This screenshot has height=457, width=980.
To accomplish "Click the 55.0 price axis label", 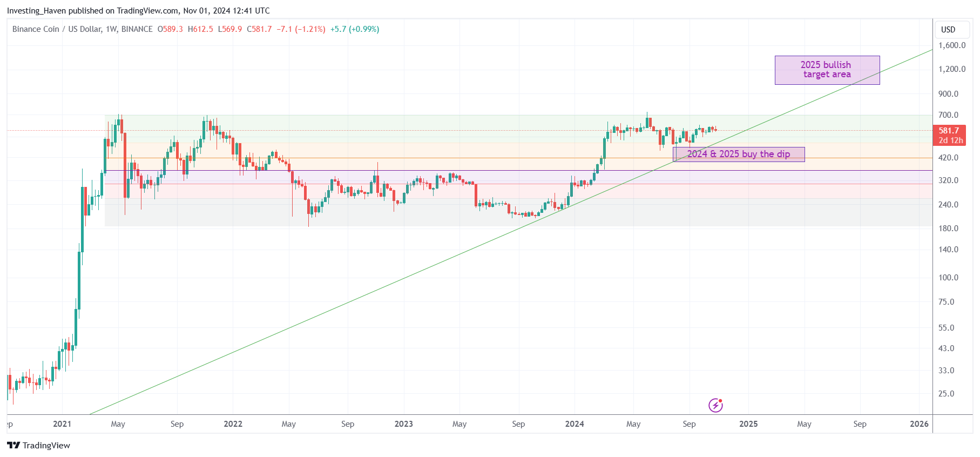I will (x=947, y=328).
